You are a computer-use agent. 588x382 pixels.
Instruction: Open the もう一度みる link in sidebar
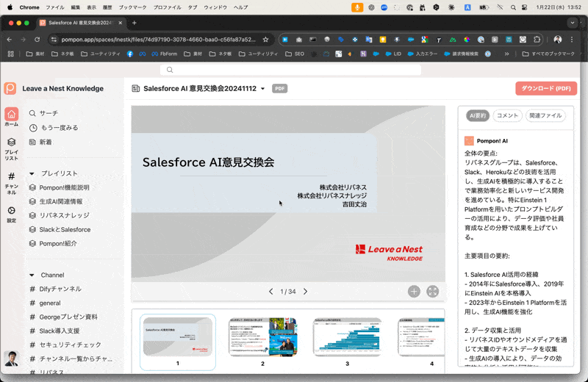coord(59,128)
